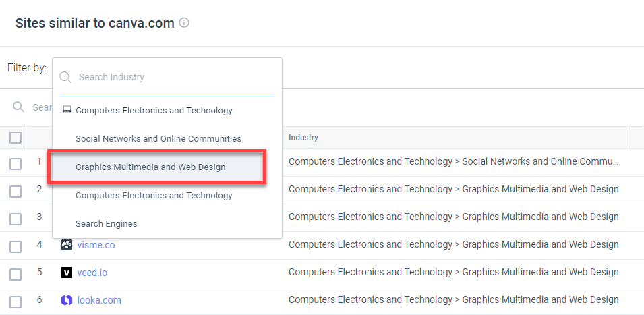Image resolution: width=644 pixels, height=315 pixels.
Task: Click the veed.io site favicon
Action: click(67, 273)
